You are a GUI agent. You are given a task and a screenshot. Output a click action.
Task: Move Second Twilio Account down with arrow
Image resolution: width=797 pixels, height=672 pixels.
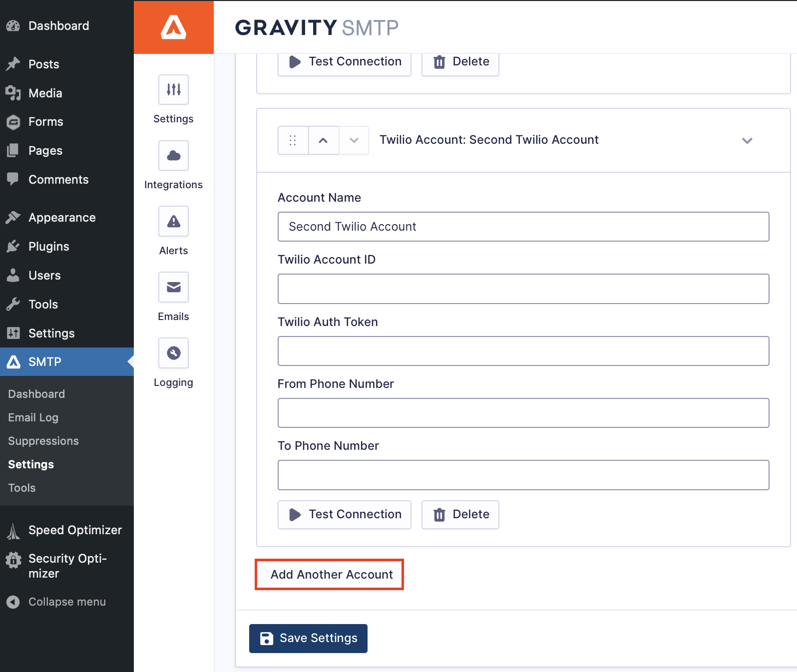pos(354,140)
